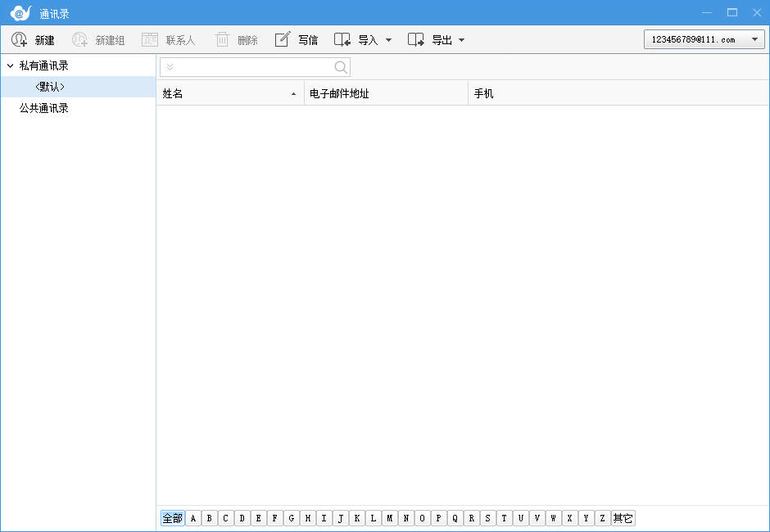Filter contacts by letter B
This screenshot has width=770, height=532.
click(x=209, y=518)
